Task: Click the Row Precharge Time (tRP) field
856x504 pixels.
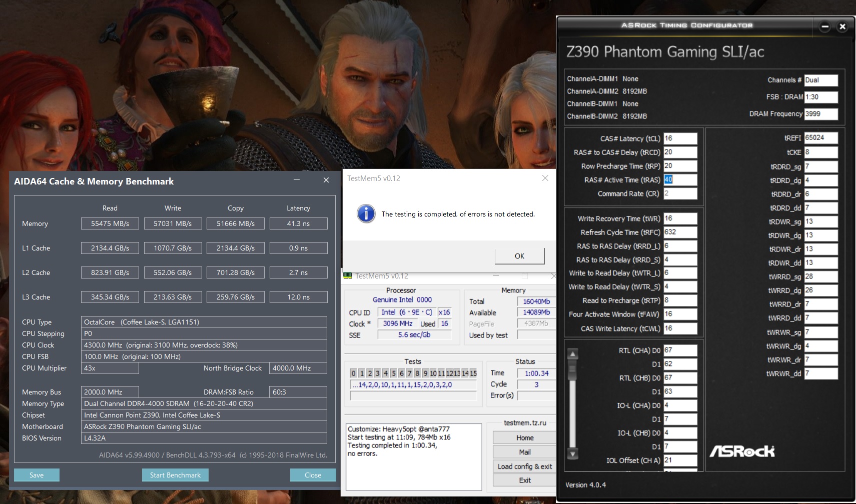Action: coord(680,166)
